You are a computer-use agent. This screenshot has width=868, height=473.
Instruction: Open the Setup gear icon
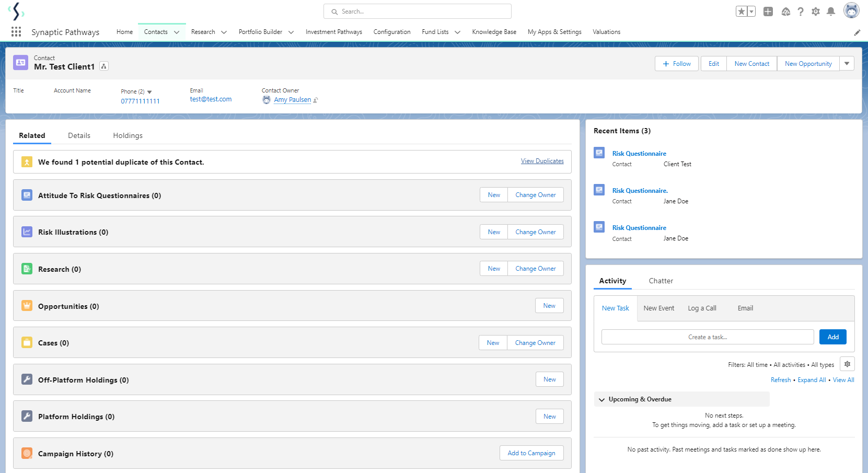coord(816,11)
